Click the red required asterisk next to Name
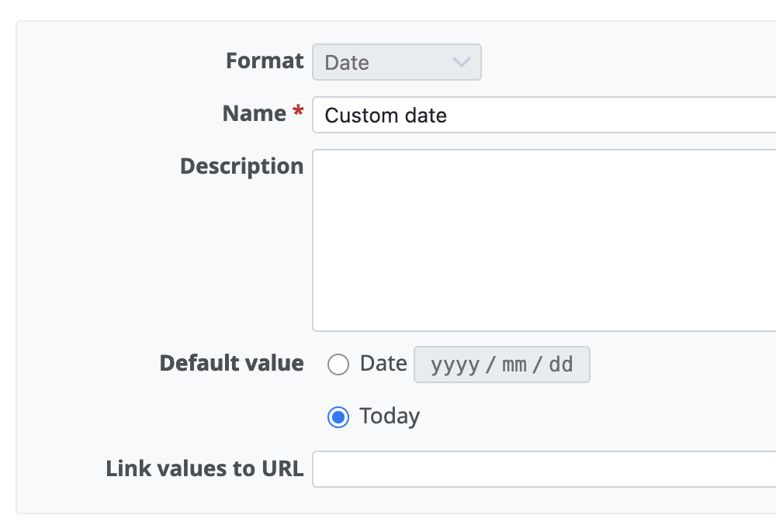The width and height of the screenshot is (776, 532). (x=298, y=114)
